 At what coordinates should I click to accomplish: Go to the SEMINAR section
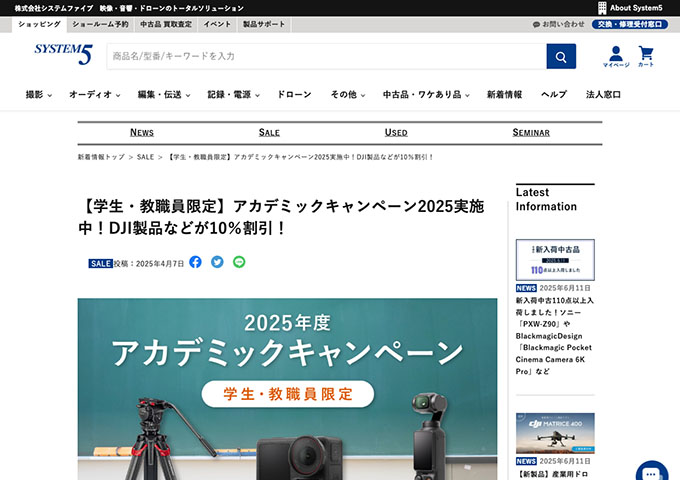tap(531, 133)
